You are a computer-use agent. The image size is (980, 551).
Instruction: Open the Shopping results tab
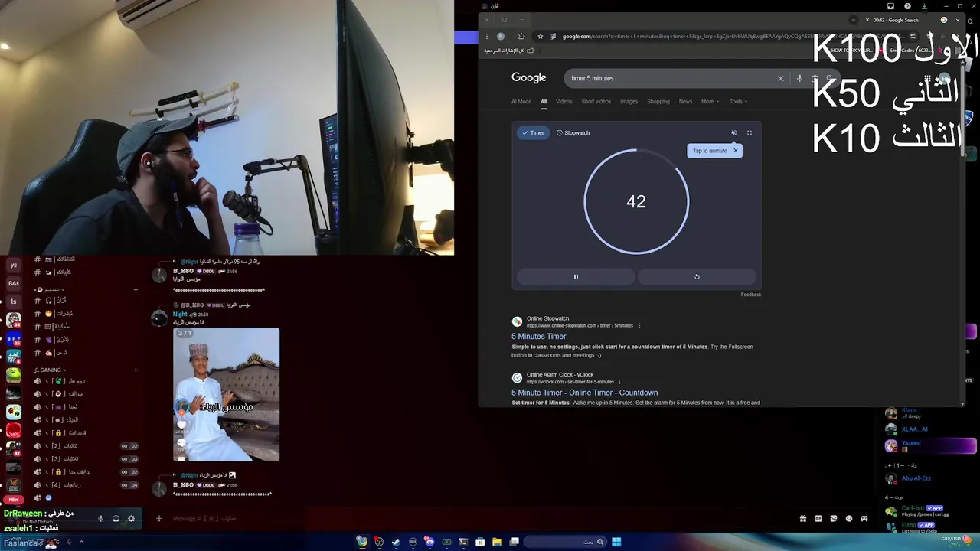pyautogui.click(x=658, y=101)
